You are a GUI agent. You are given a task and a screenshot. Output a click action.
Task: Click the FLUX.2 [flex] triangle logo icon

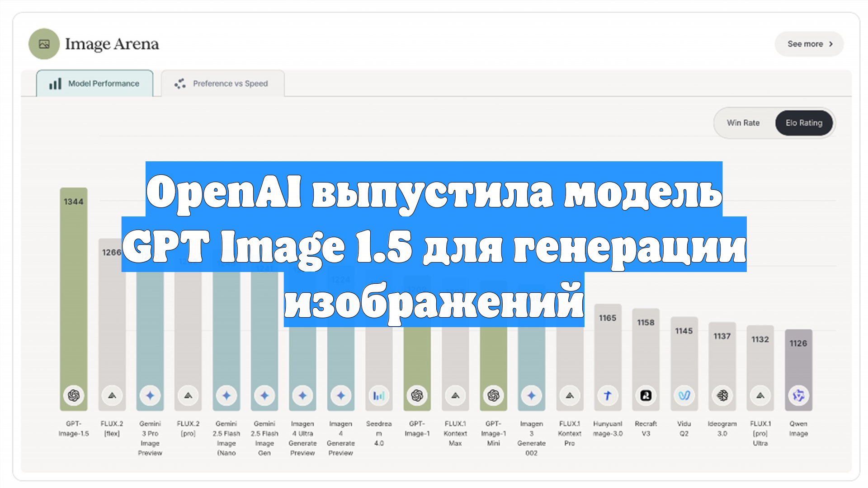click(112, 395)
